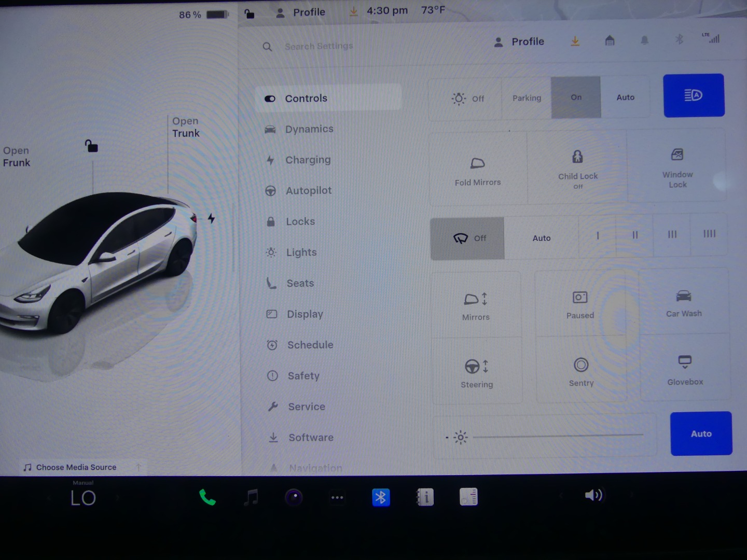747x560 pixels.
Task: Open the owner's manual info icon
Action: (x=425, y=498)
